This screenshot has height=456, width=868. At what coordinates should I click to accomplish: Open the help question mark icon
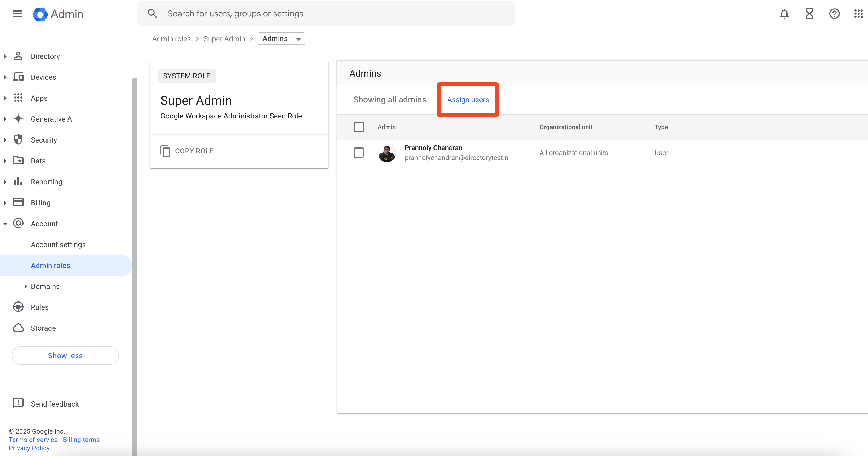(x=834, y=14)
